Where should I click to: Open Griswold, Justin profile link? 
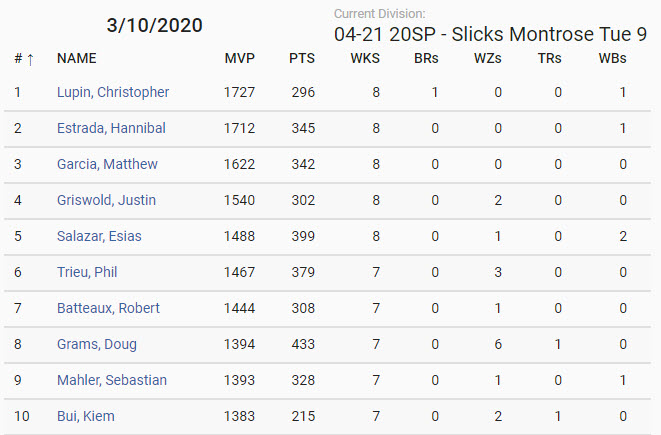point(106,200)
